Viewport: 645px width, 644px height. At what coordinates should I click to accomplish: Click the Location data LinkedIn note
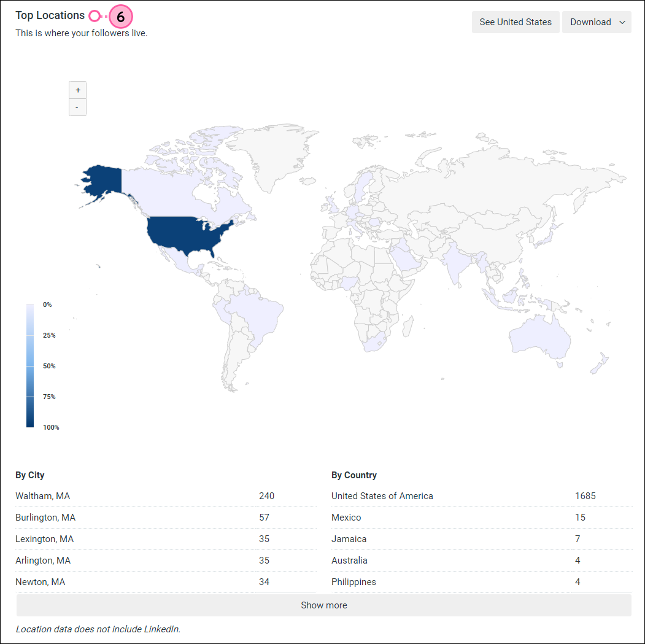[98, 629]
